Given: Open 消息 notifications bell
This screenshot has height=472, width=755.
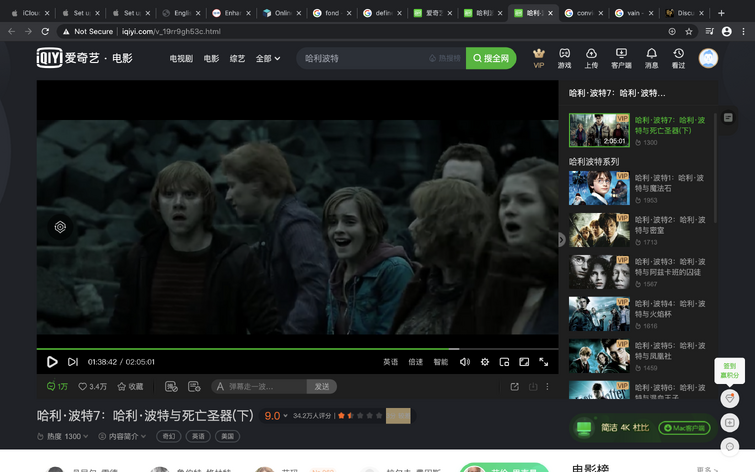Looking at the screenshot, I should [x=651, y=58].
